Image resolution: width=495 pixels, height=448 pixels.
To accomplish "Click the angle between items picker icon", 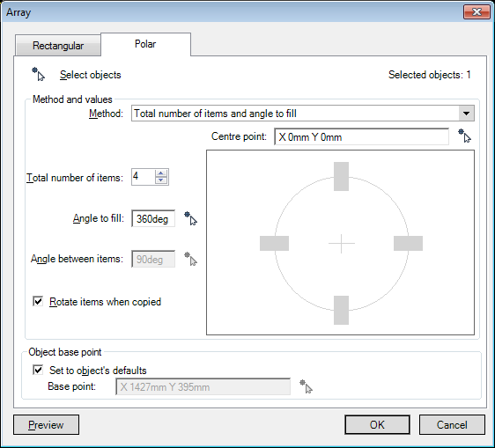I will (190, 259).
